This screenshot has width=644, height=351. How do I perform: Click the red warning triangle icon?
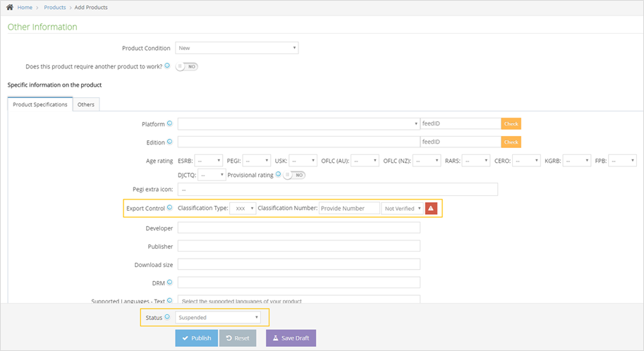431,208
